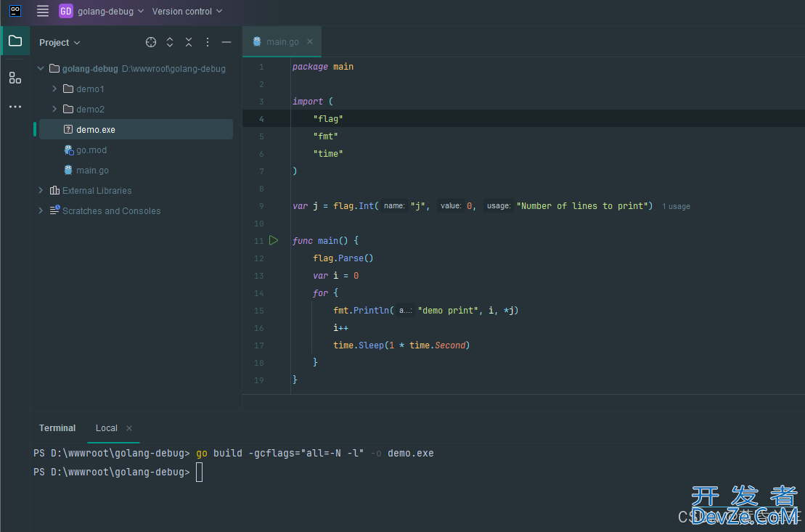Hide the Project panel with minus icon

tap(226, 42)
